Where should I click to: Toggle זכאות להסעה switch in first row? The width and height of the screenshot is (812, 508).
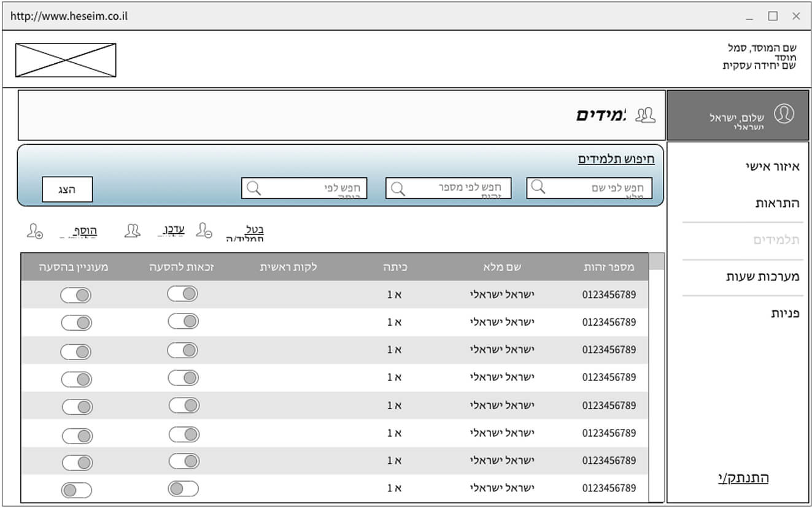point(183,294)
